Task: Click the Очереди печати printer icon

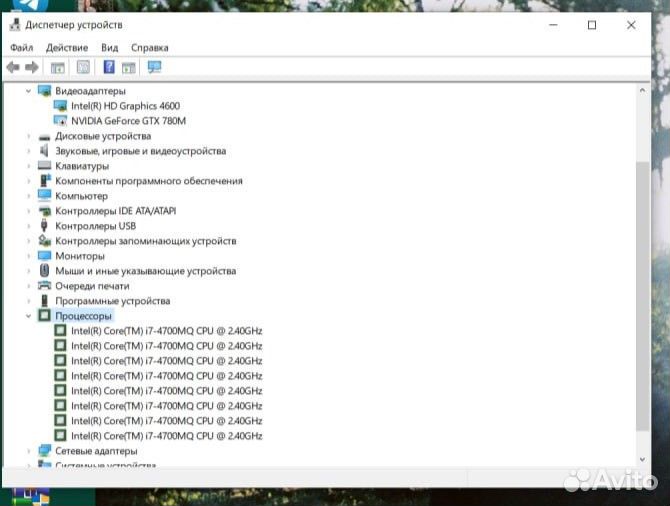Action: pos(44,285)
